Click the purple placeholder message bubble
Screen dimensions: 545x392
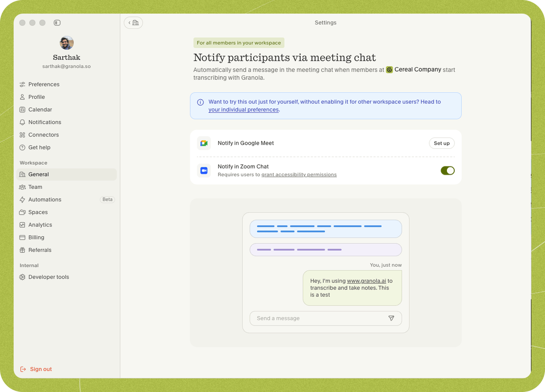pos(326,250)
